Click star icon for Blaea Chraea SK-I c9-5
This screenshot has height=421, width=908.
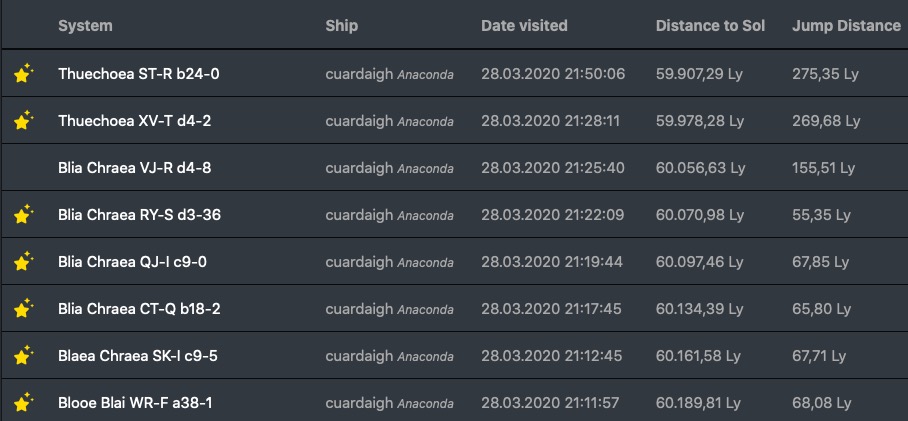coord(23,355)
